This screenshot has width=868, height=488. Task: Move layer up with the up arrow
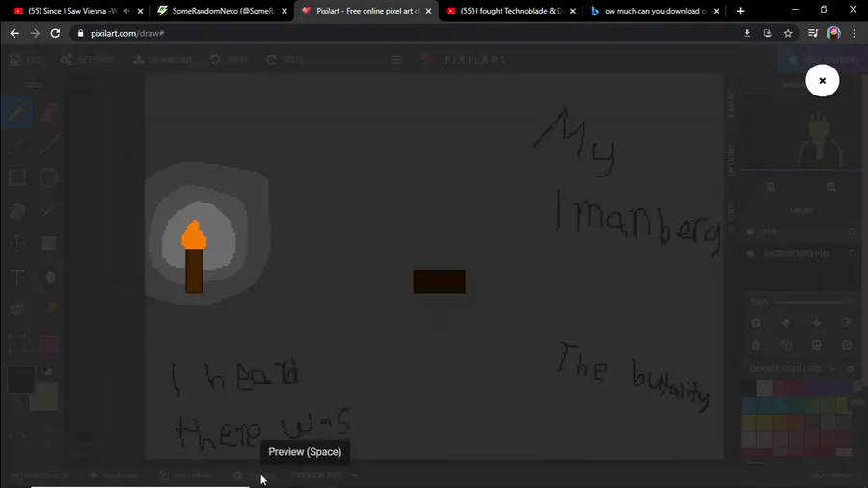(786, 323)
